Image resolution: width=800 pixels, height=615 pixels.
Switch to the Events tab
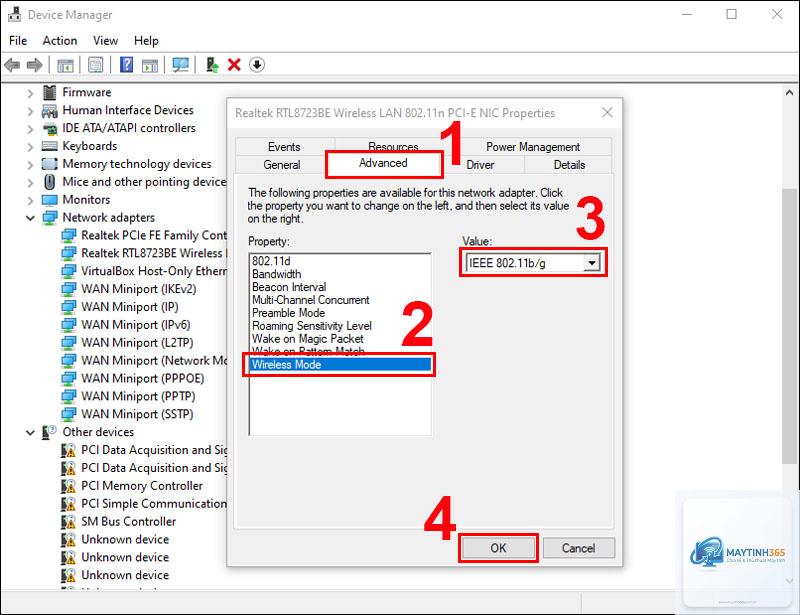(284, 147)
